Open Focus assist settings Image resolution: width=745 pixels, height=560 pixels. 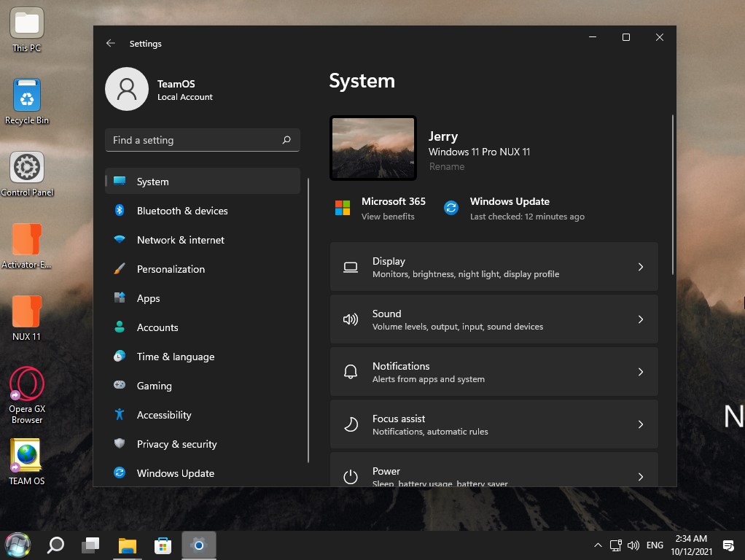pyautogui.click(x=494, y=424)
